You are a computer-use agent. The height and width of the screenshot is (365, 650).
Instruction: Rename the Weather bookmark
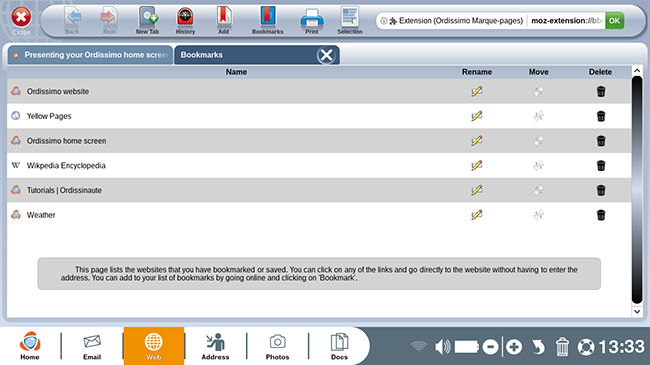pyautogui.click(x=477, y=215)
